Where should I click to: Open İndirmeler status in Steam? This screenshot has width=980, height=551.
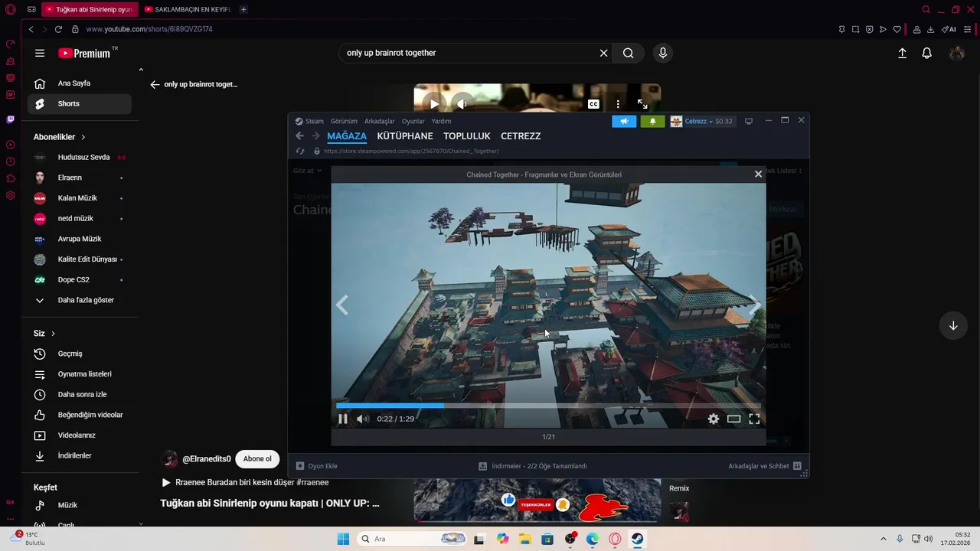pos(533,465)
